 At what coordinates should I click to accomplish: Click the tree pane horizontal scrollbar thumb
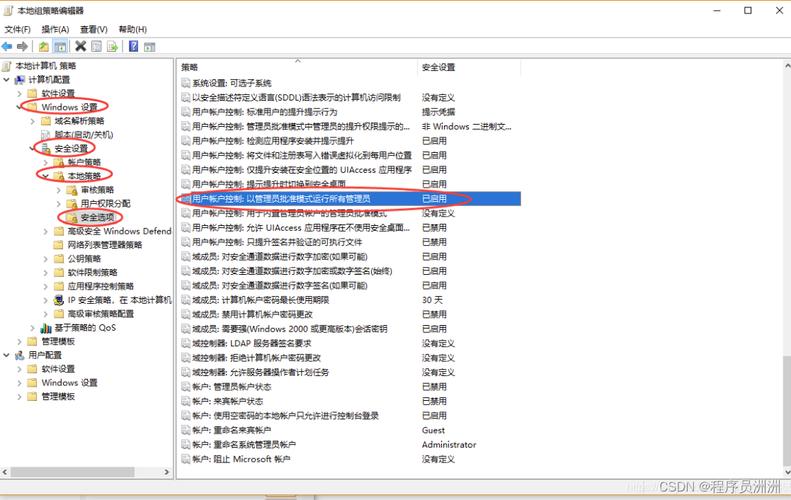point(73,472)
